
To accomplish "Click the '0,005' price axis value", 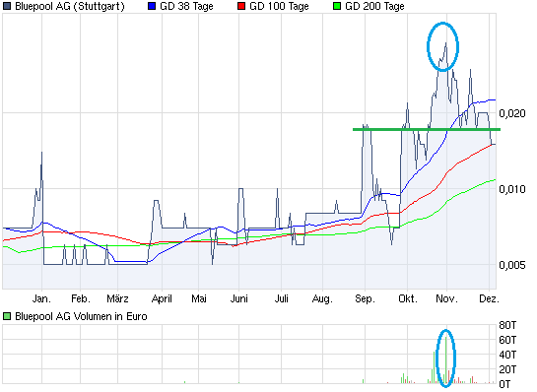I will coord(512,265).
